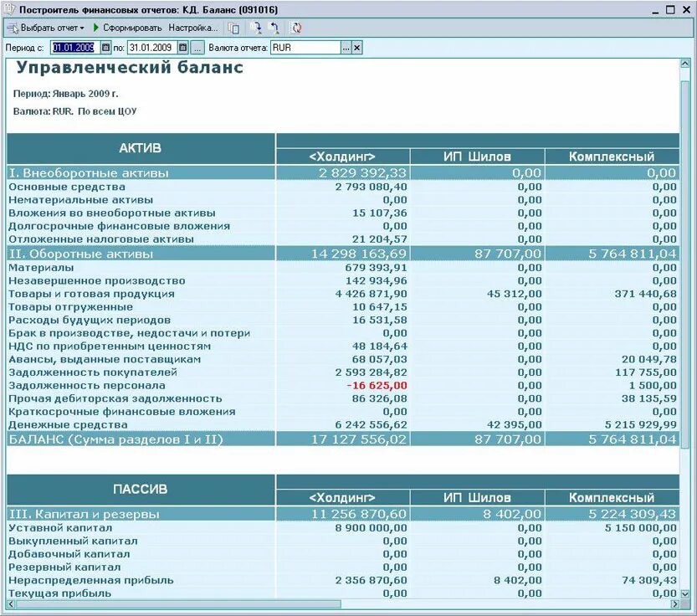Select the АКТИВ header cell

click(141, 148)
